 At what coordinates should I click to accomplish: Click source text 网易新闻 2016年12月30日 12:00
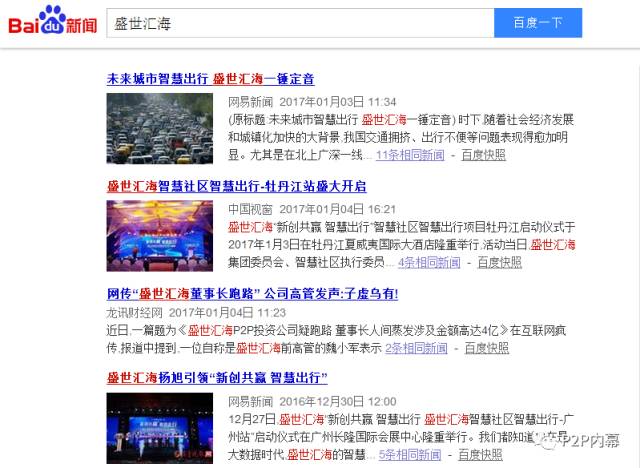click(312, 401)
